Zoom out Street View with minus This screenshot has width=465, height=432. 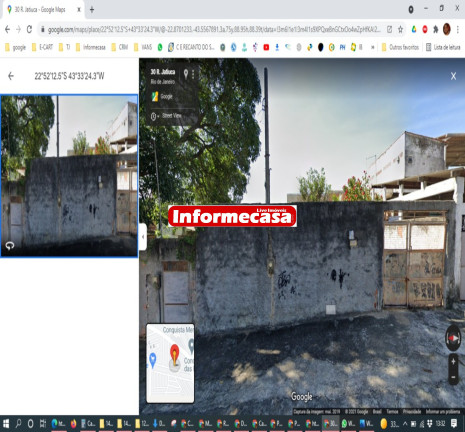click(x=453, y=377)
